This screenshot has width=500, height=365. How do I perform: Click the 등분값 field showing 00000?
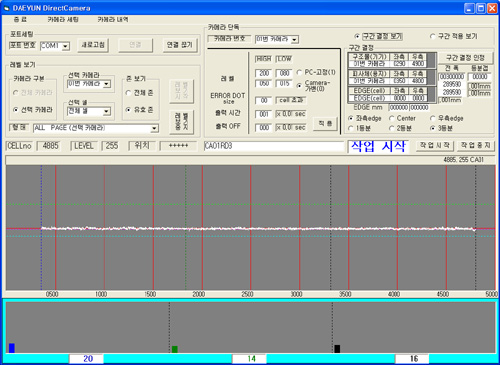(480, 77)
